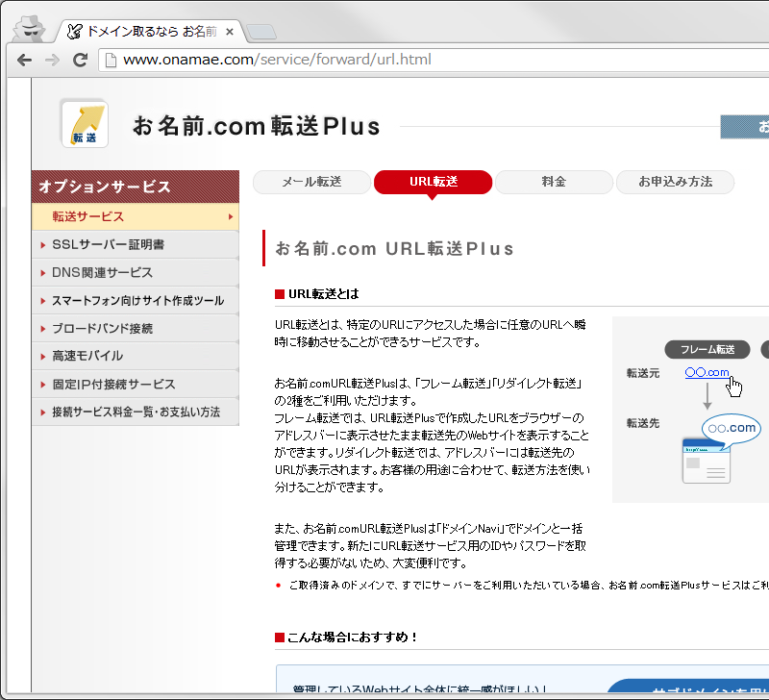Viewport: 769px width, 700px height.
Task: Click the URL転送とは section heading
Action: pos(323,294)
